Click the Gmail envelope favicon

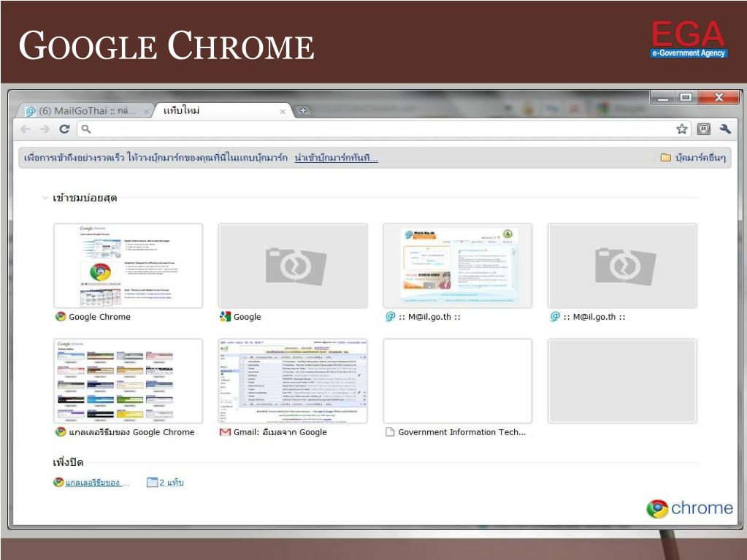click(x=225, y=432)
